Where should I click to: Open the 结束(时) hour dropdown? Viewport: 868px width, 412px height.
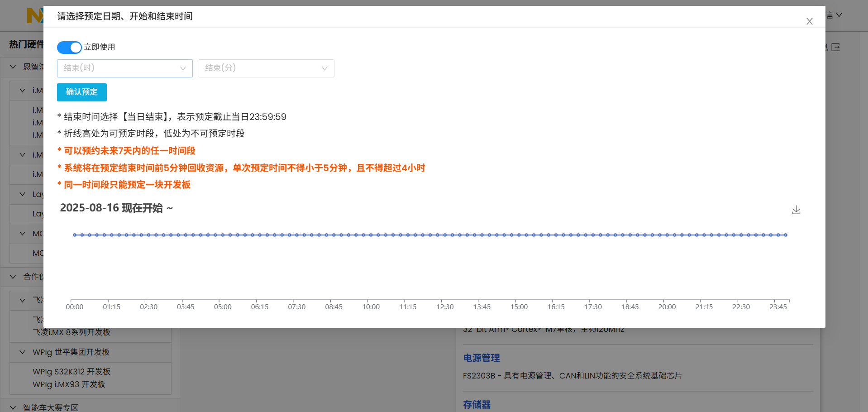(x=125, y=68)
